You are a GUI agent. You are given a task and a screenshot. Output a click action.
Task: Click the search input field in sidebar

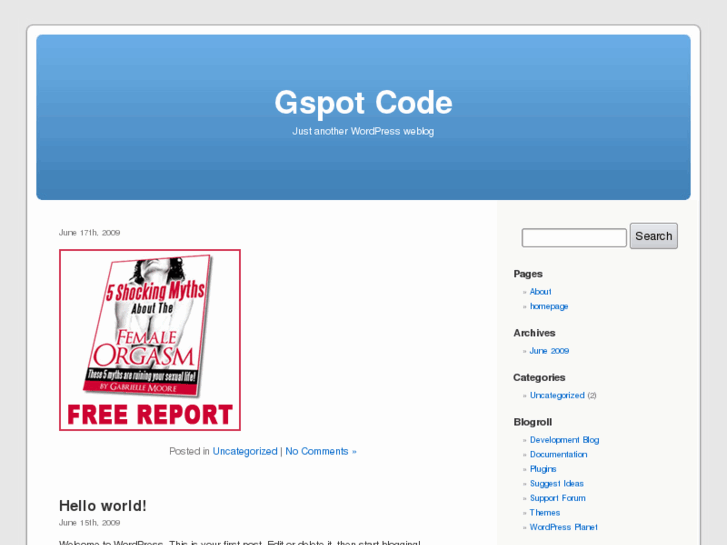pyautogui.click(x=574, y=237)
